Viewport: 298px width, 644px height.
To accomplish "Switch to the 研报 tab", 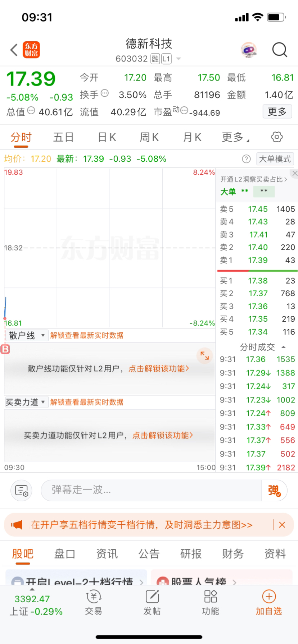I will tap(191, 554).
